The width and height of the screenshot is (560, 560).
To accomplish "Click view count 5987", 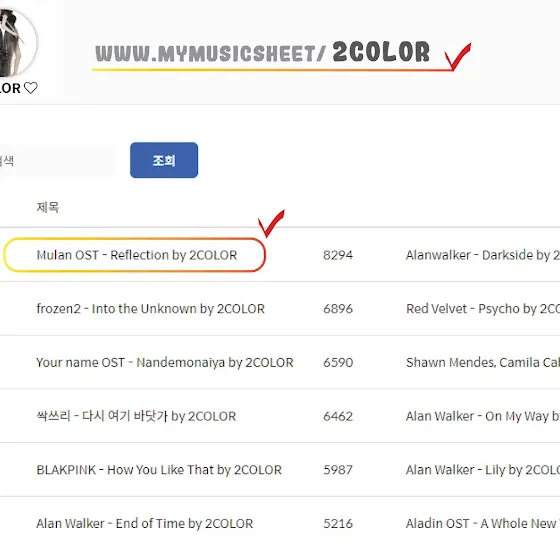I will (338, 470).
